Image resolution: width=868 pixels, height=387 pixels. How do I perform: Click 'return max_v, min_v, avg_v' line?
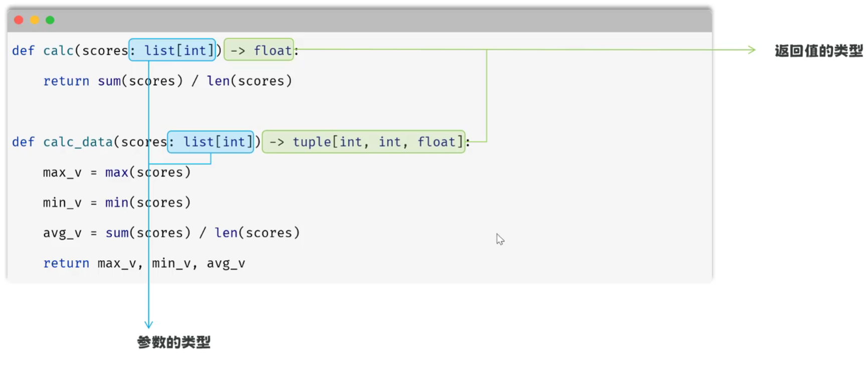click(x=144, y=263)
